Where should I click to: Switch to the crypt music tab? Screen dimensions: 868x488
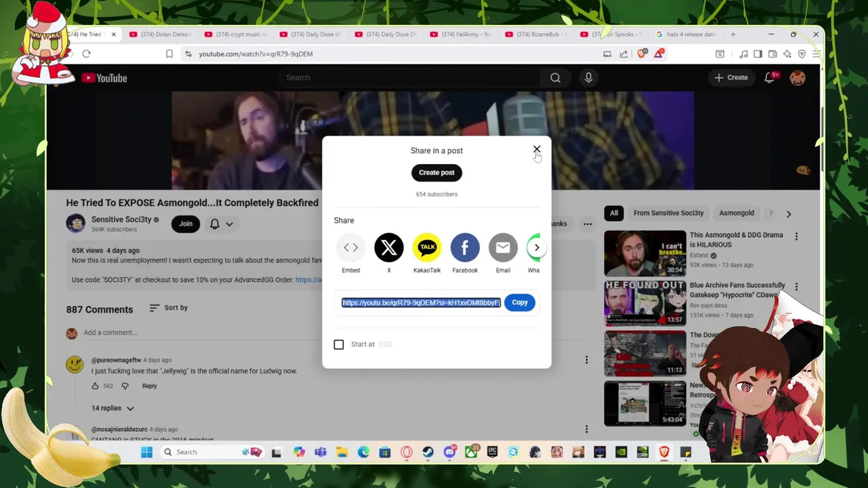(x=235, y=34)
